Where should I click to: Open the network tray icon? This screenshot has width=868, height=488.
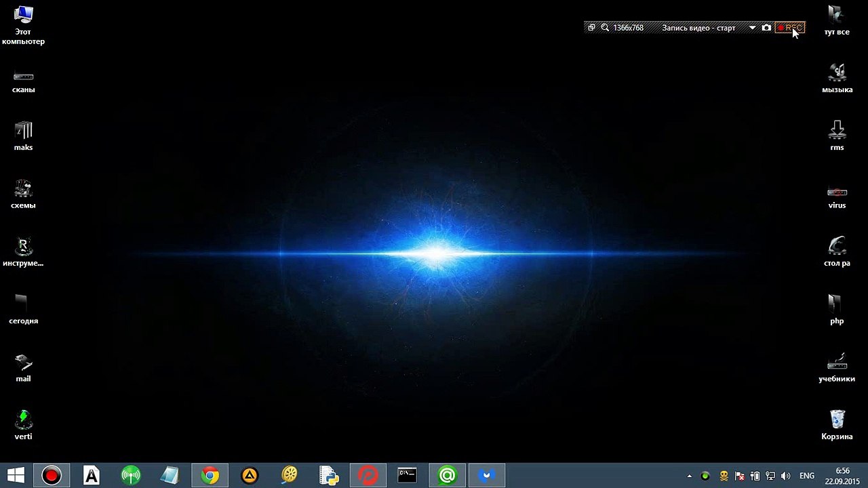(x=770, y=476)
